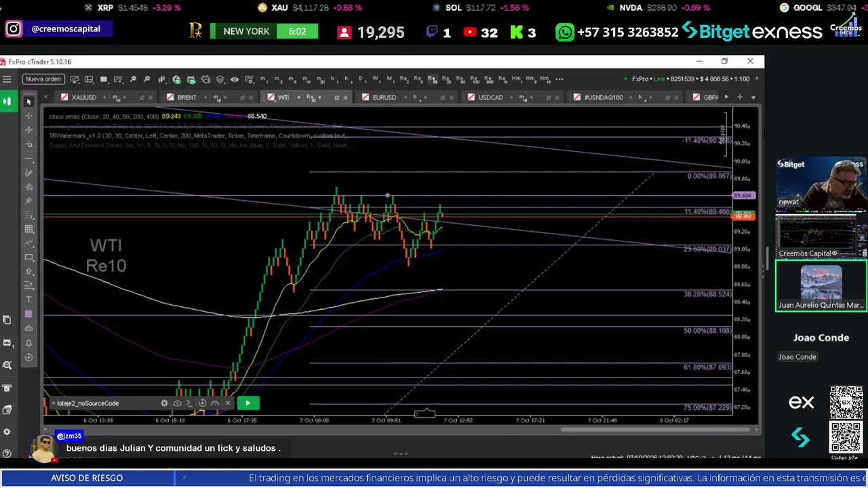Toggle the eye visibility icon in toolbar
Viewport: 868px width, 488px height.
[x=235, y=79]
